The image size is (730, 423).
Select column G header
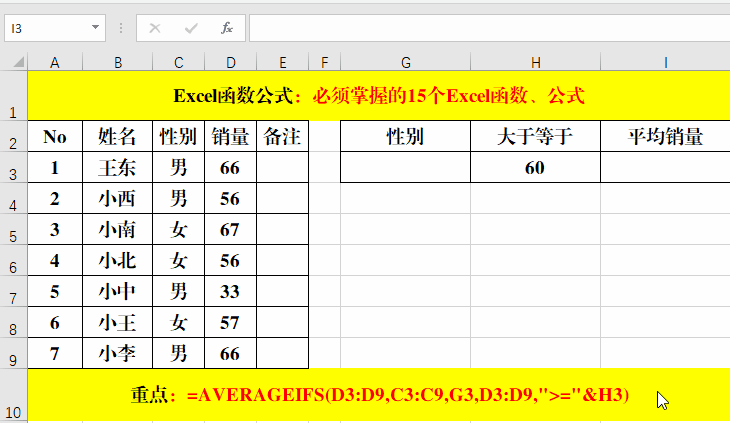pos(406,62)
